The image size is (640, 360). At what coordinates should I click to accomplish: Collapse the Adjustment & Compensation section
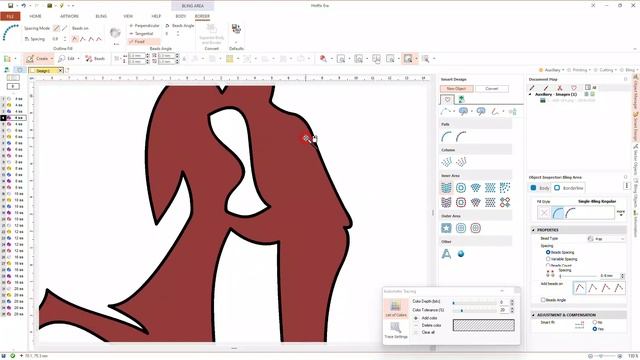(533, 315)
